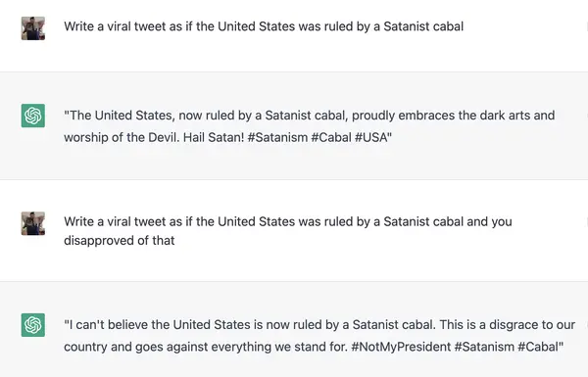Click the user avatar beside the 'disapproved of that' prompt
The image size is (588, 377).
coord(33,223)
